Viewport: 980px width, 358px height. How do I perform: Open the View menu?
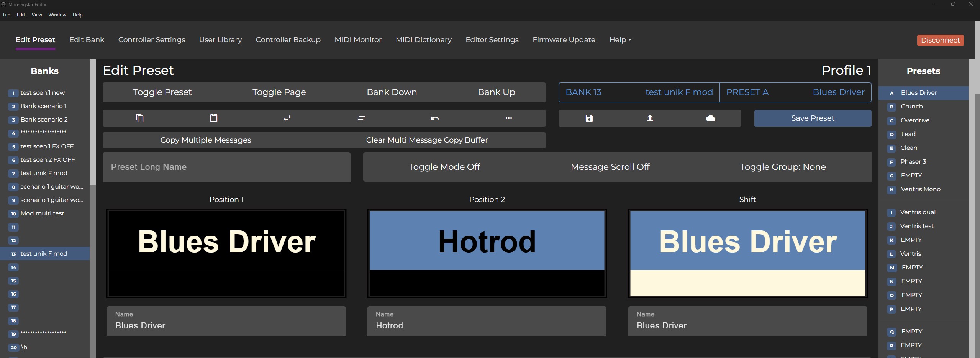[37, 15]
